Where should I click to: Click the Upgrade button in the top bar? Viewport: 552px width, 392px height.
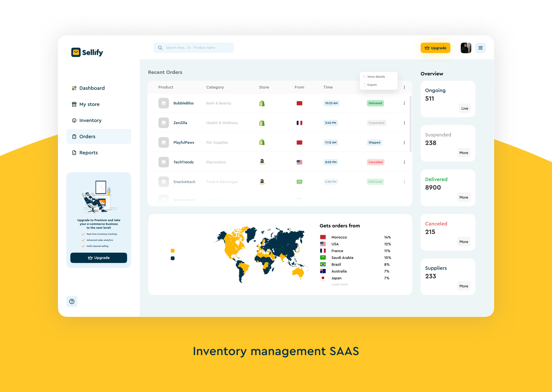[x=435, y=47]
